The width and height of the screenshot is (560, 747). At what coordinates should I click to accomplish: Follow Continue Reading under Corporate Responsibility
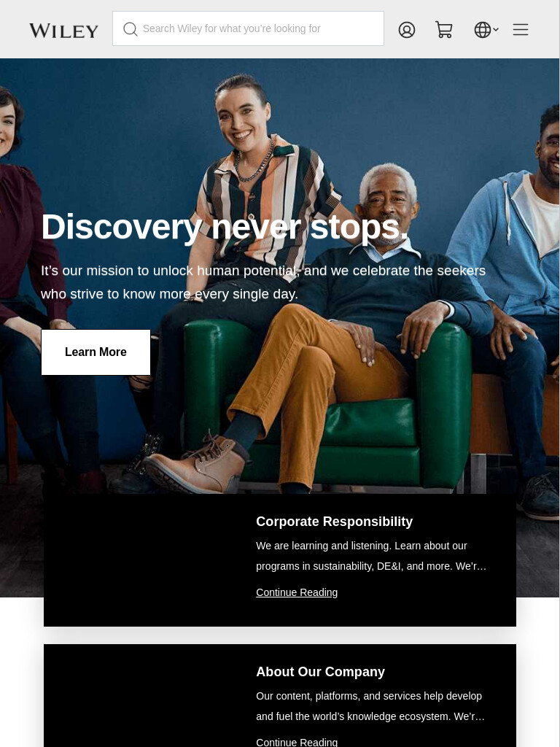coord(297,592)
